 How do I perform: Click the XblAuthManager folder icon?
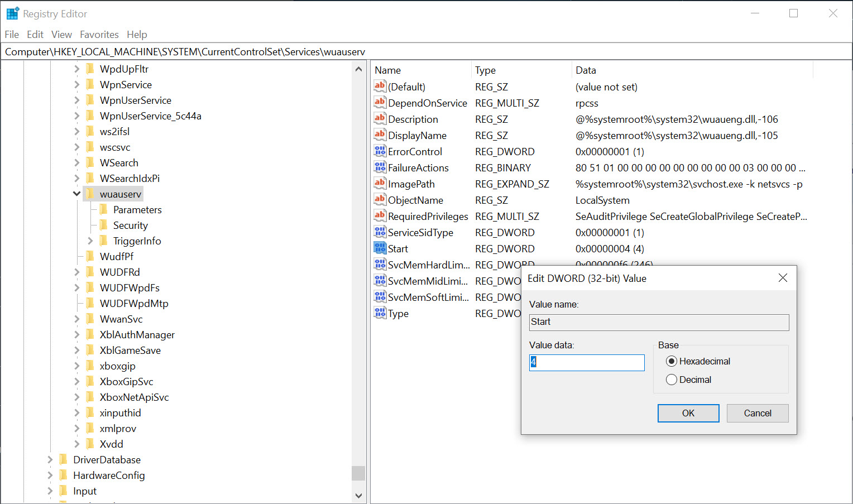coord(90,334)
